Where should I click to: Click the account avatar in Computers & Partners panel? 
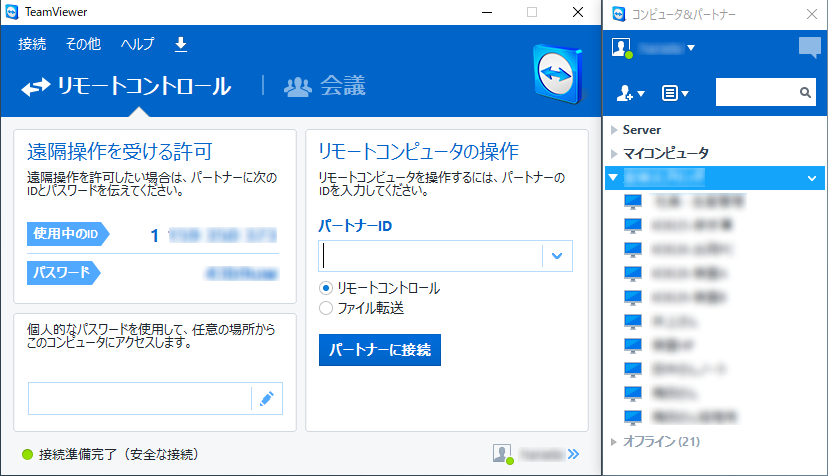pos(622,48)
